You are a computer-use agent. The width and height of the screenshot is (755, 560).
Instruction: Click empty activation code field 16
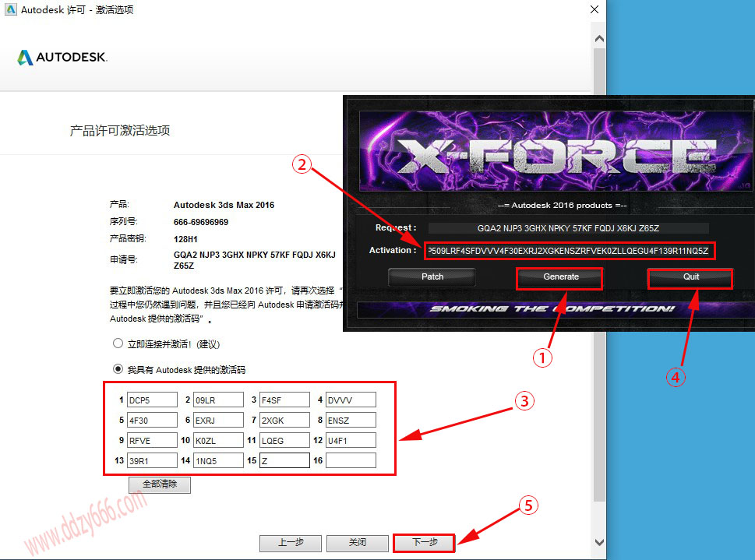(x=351, y=460)
